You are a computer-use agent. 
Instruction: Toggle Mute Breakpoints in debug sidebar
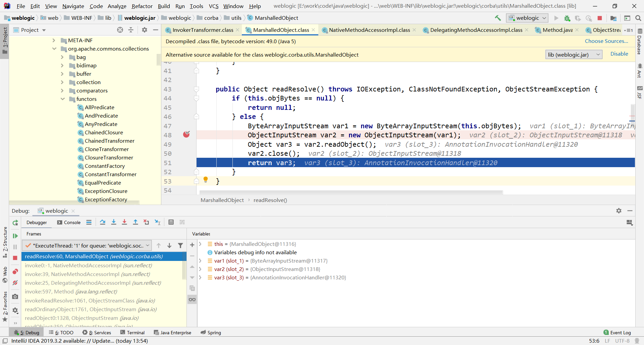15,283
